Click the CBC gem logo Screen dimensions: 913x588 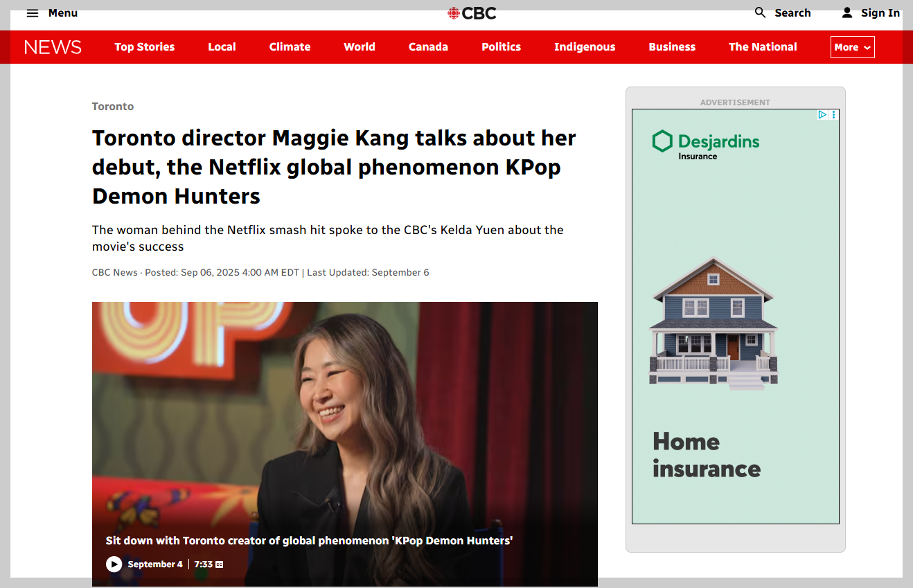454,13
